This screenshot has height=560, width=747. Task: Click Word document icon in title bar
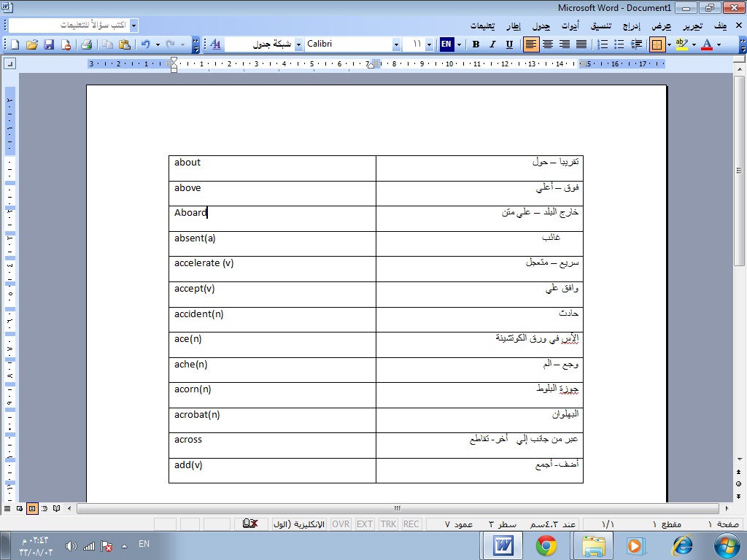7,7
